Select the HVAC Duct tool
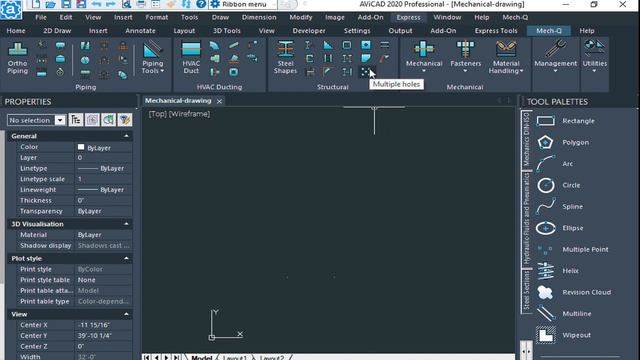This screenshot has width=640, height=360. [x=191, y=58]
